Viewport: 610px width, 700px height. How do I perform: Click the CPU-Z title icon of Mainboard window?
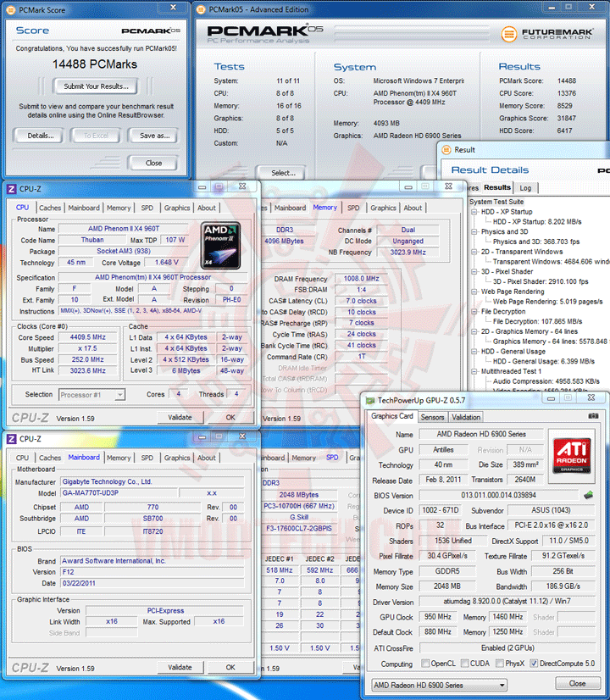point(12,439)
